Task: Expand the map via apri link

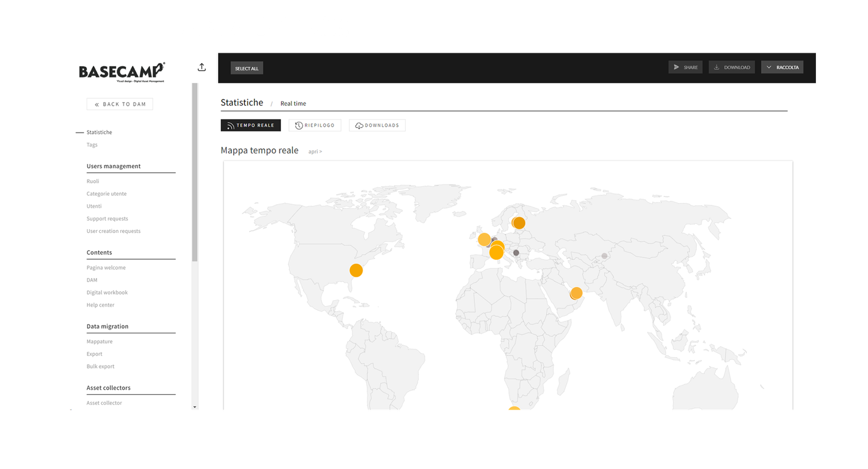Action: pos(315,151)
